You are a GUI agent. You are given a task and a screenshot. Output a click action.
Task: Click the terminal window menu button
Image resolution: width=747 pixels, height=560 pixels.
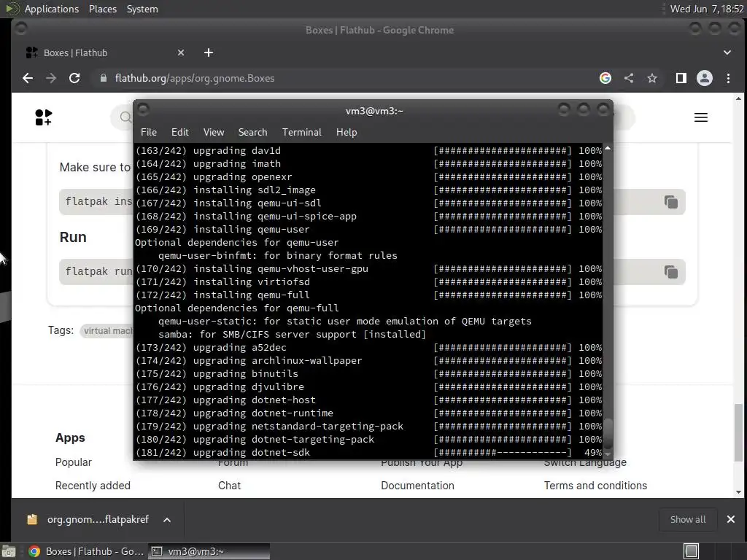tap(144, 110)
